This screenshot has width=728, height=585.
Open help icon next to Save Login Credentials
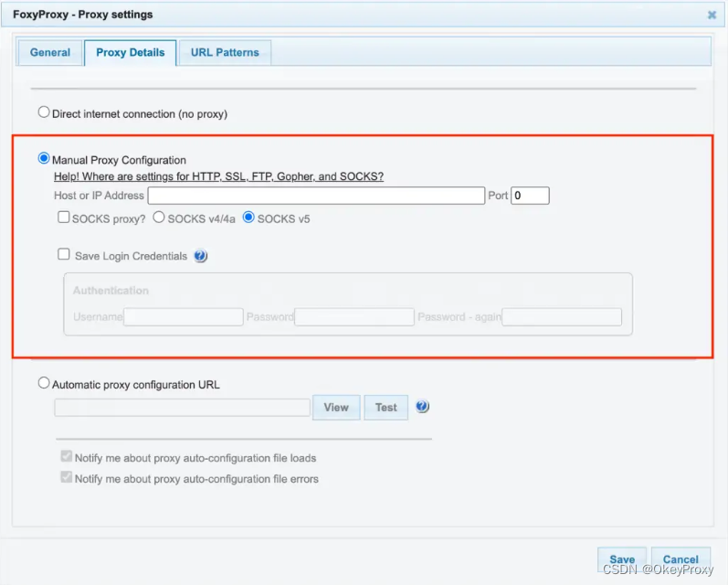(201, 256)
